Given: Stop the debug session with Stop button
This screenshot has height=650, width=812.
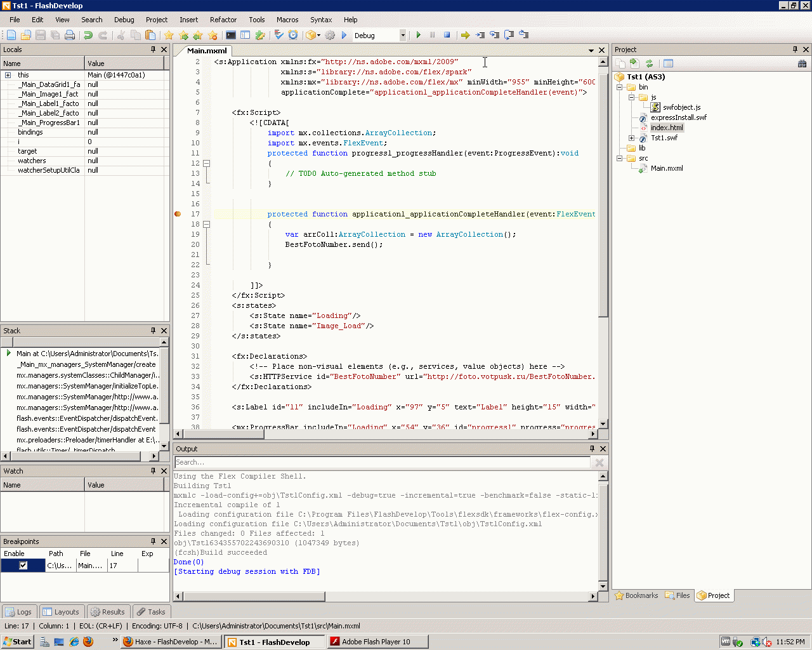Looking at the screenshot, I should click(447, 36).
